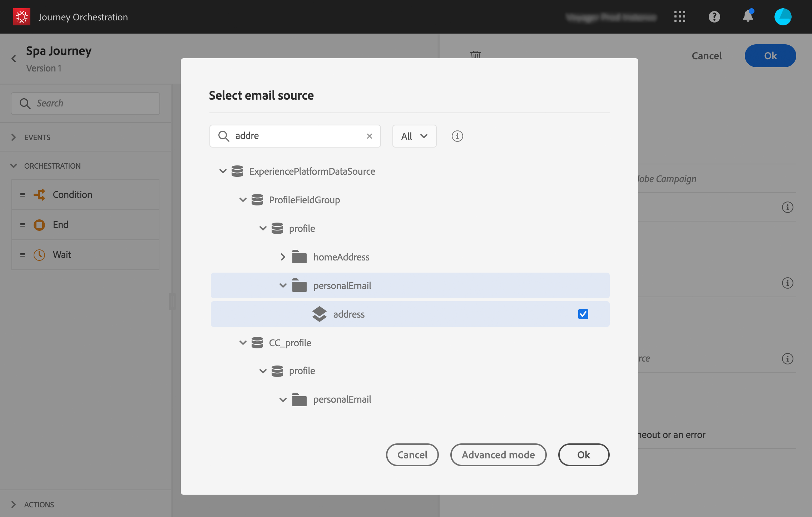This screenshot has width=812, height=517.
Task: Uncheck the address field checkbox
Action: pos(583,314)
